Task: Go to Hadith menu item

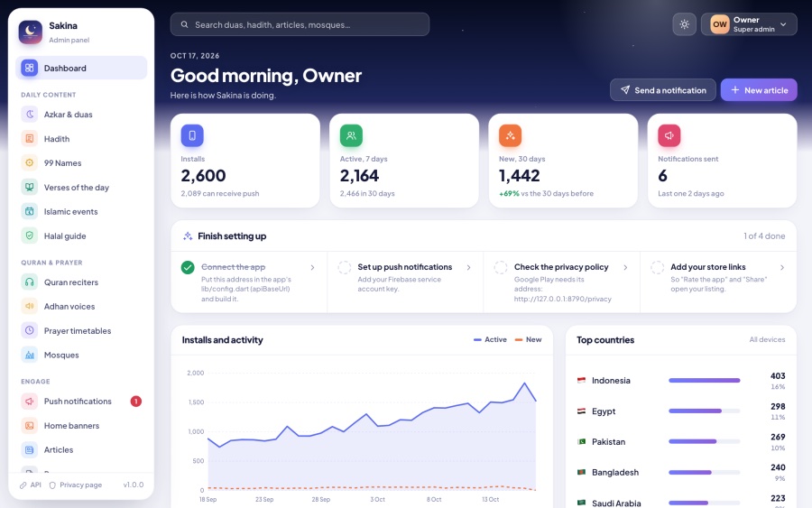Action: pyautogui.click(x=81, y=139)
